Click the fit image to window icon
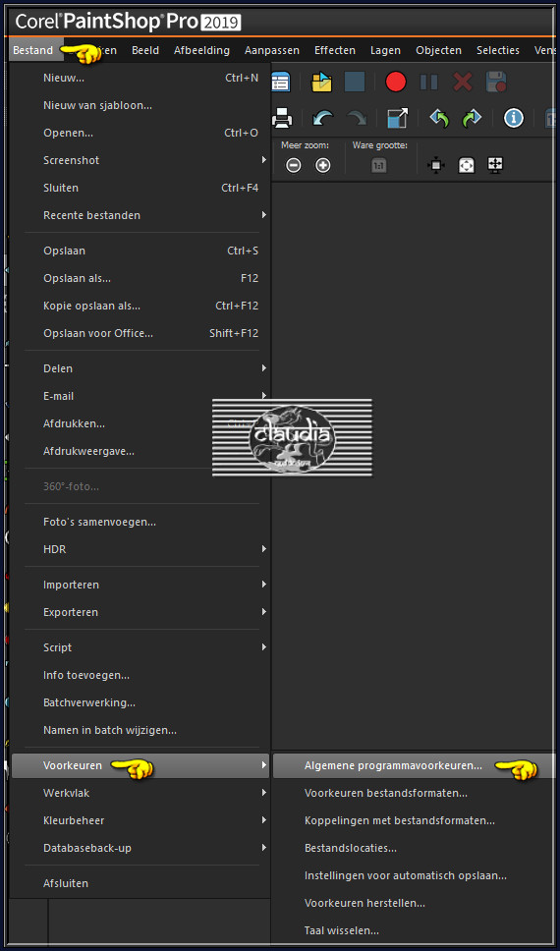560x951 pixels. [x=466, y=165]
